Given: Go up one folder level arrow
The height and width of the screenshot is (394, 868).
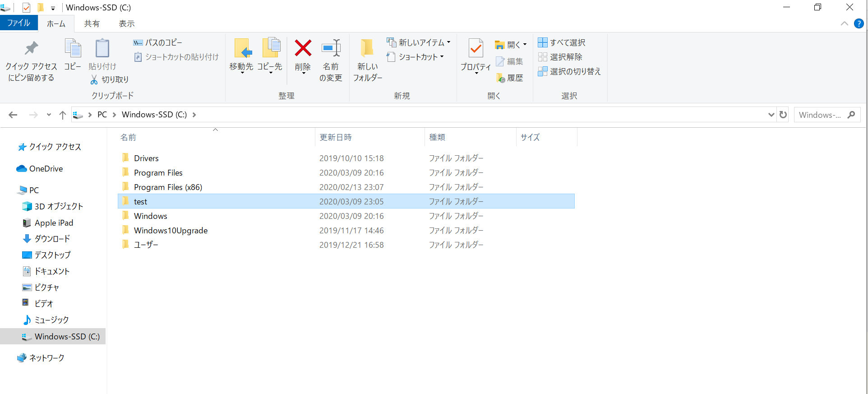Looking at the screenshot, I should pos(63,115).
